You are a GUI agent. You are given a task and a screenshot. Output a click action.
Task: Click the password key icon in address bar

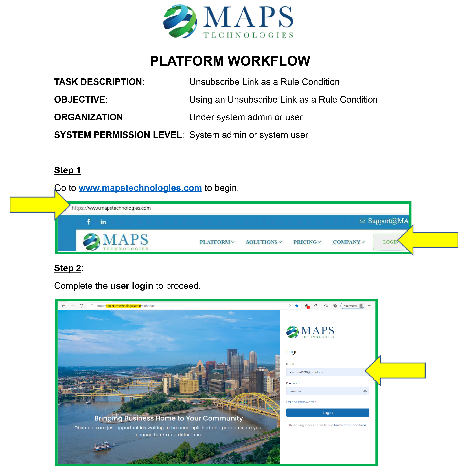[289, 306]
